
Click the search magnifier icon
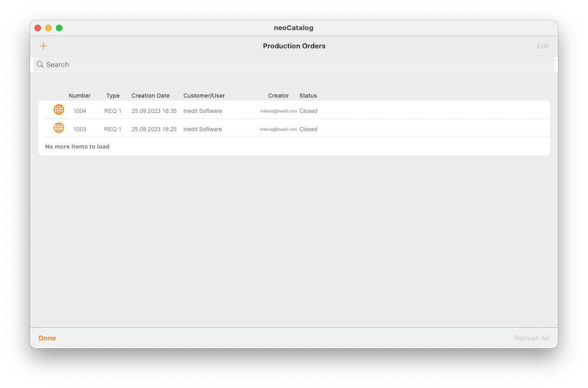click(40, 65)
